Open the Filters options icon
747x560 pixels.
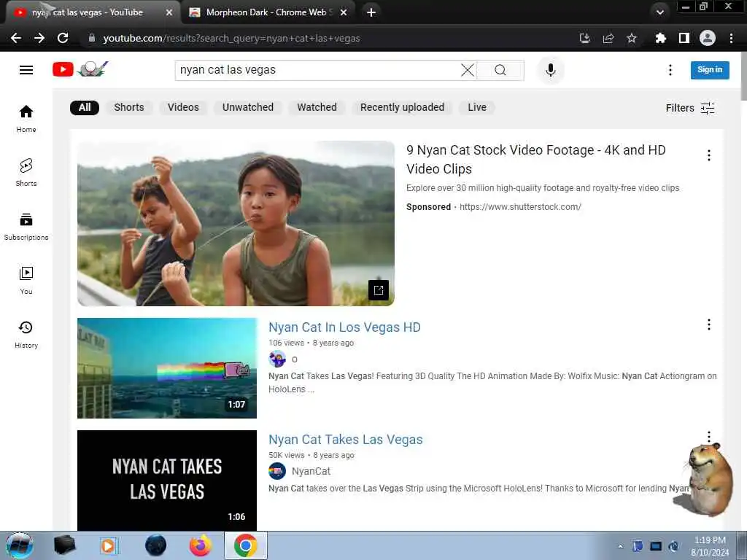tap(708, 108)
